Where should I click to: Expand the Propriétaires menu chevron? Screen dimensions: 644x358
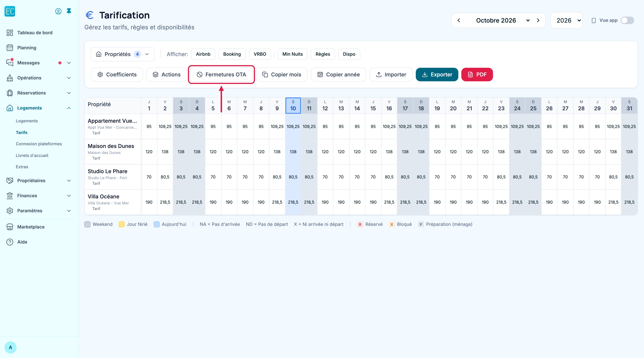click(69, 181)
